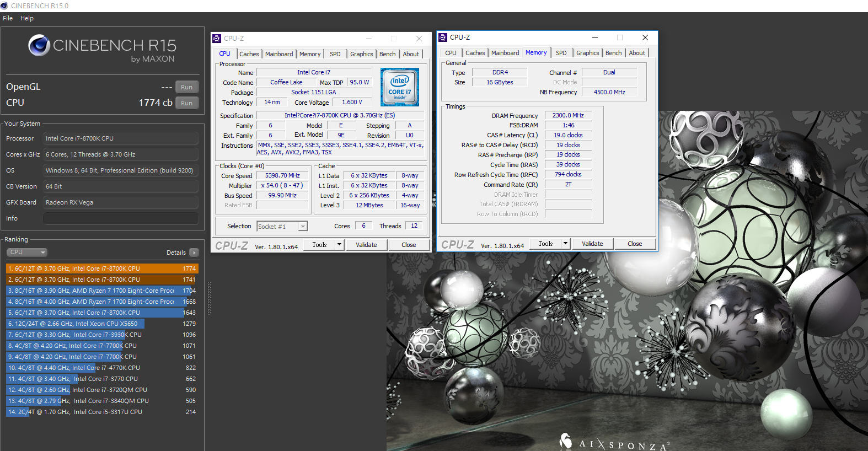Select ranking row 3 AMD Ryzen 7 1700 at 3.90 GHz
This screenshot has height=451, width=868.
(103, 291)
